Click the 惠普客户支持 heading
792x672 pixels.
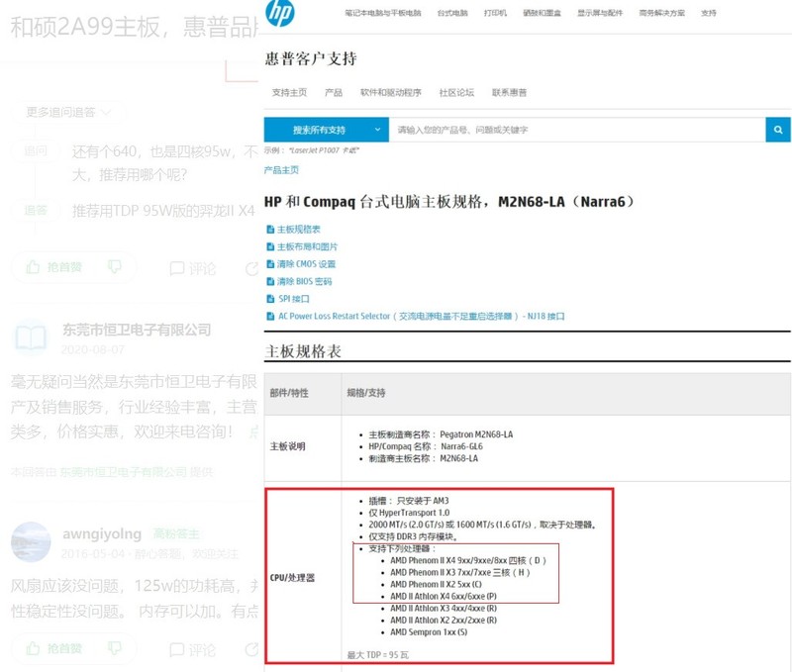coord(311,58)
